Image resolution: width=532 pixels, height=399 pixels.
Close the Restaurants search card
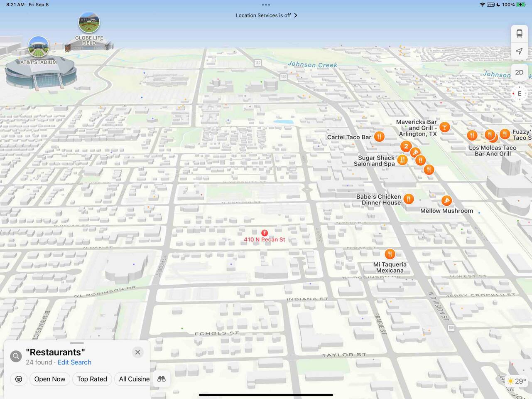[x=138, y=352]
